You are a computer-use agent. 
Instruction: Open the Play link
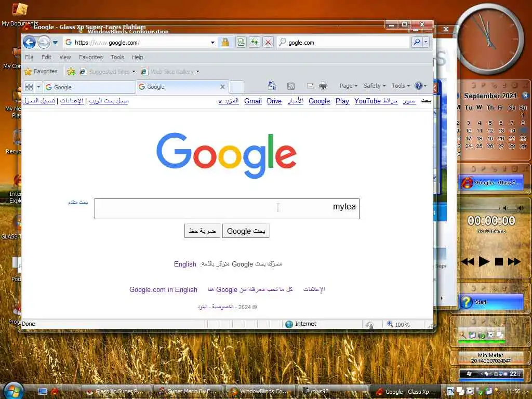[x=342, y=101]
